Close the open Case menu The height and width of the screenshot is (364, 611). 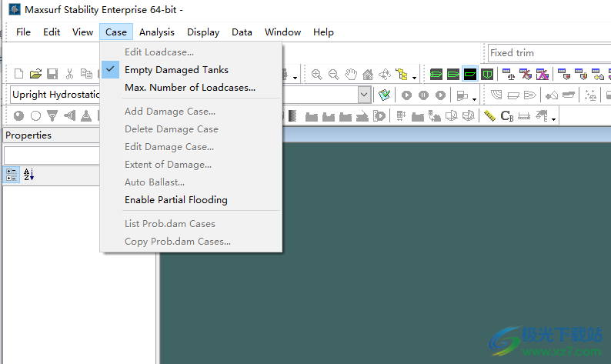point(116,32)
